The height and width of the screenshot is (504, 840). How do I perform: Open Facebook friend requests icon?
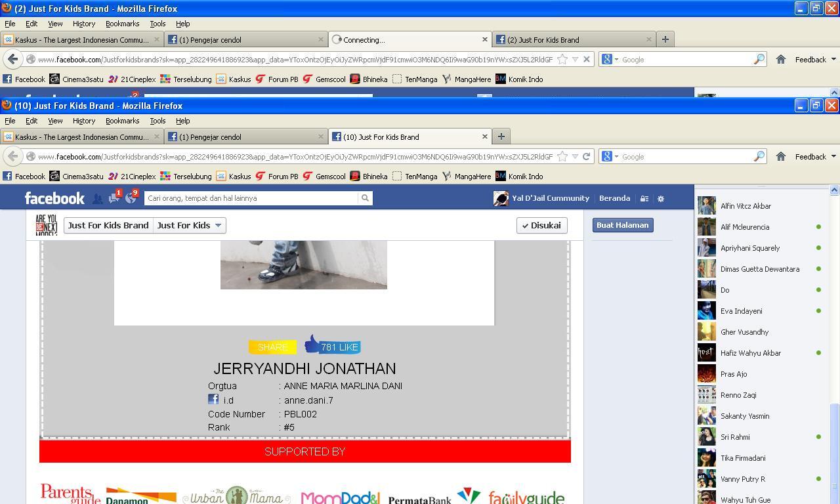click(x=97, y=198)
